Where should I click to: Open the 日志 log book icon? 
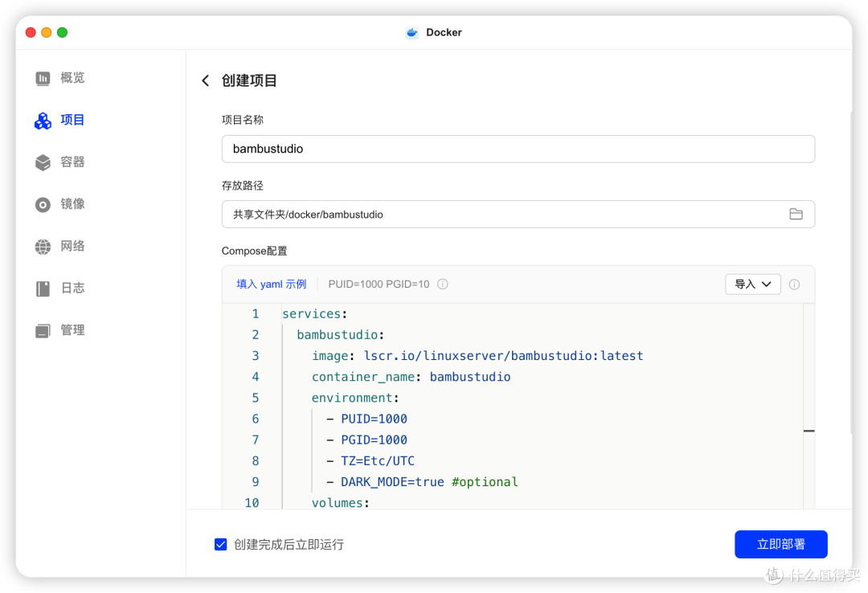coord(43,288)
